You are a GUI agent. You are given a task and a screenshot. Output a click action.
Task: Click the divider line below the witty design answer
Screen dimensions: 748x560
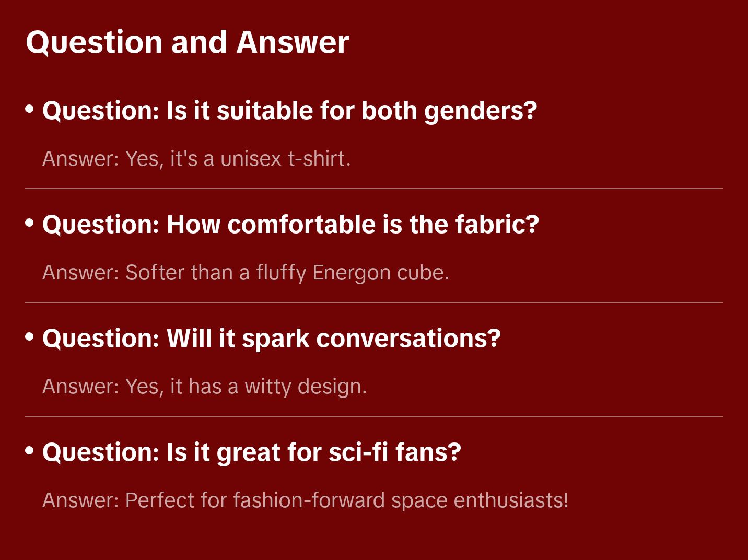374,416
